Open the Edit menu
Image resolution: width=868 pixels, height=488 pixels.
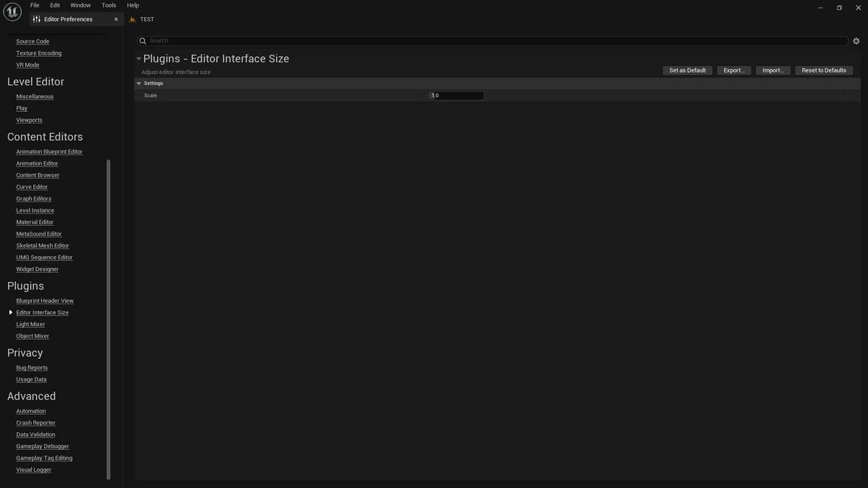click(x=55, y=5)
